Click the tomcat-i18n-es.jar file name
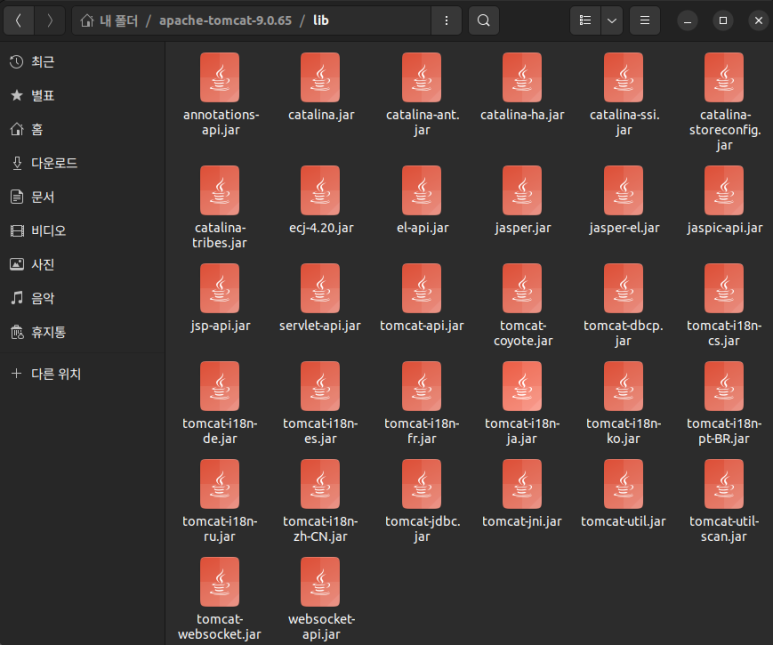This screenshot has width=773, height=645. point(320,431)
